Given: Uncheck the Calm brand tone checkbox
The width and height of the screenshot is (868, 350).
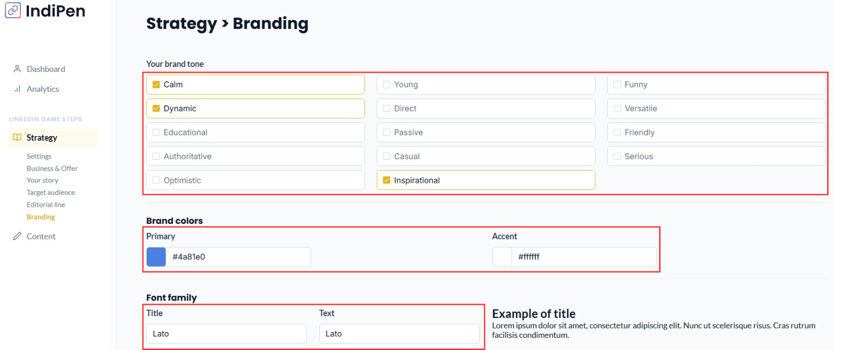Looking at the screenshot, I should (x=156, y=84).
